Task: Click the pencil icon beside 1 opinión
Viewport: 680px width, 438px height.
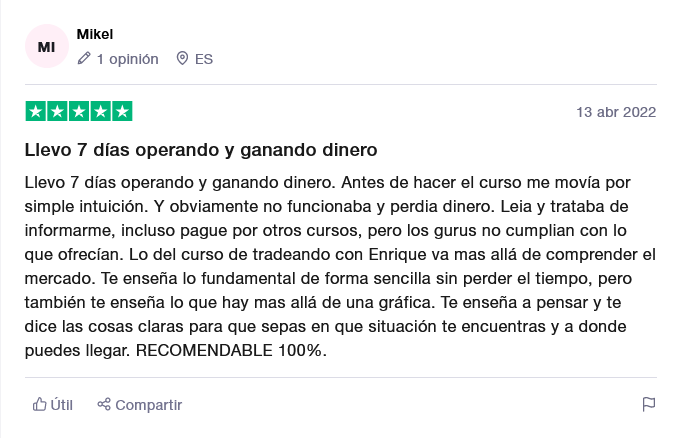Action: click(84, 58)
